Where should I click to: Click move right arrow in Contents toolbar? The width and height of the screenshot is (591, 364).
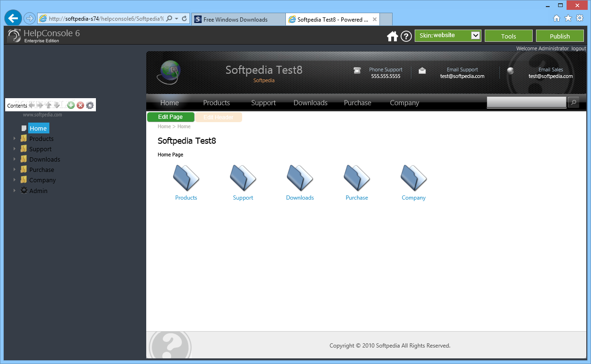tap(40, 105)
